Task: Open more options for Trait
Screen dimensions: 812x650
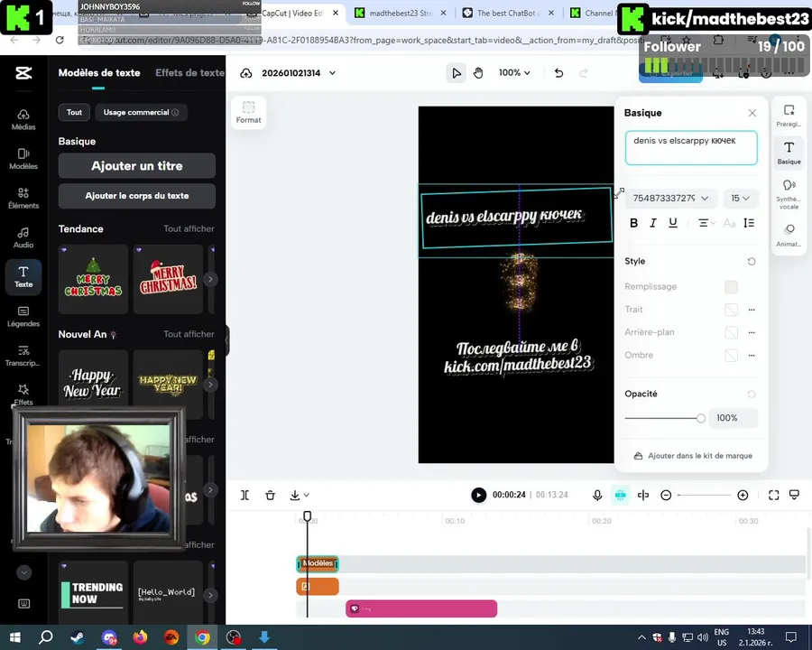Action: point(752,310)
